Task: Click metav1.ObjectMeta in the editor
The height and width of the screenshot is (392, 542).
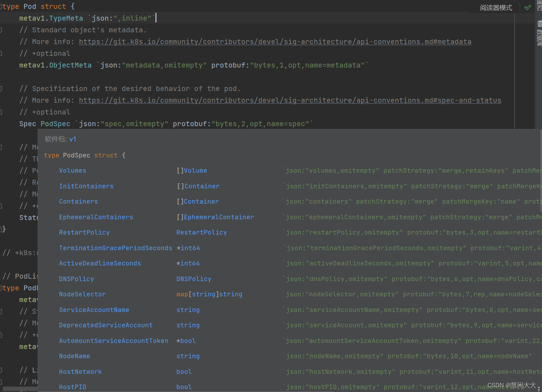Action: (55, 65)
